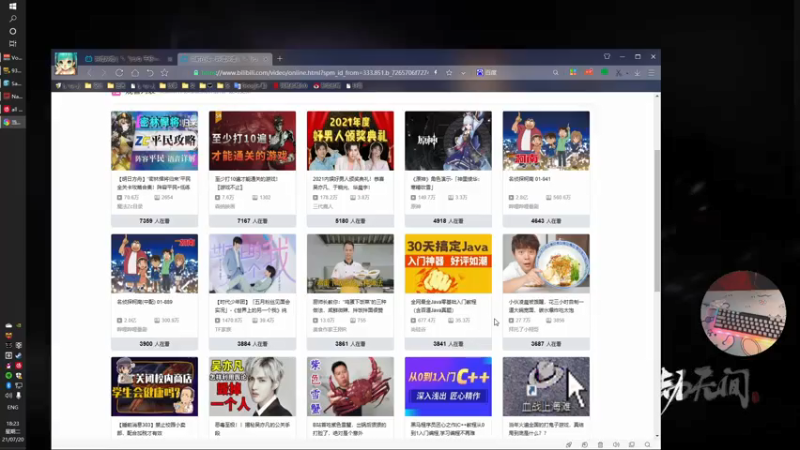This screenshot has height=450, width=800.
Task: Click the speaker icon in browser status bar
Action: (x=616, y=445)
